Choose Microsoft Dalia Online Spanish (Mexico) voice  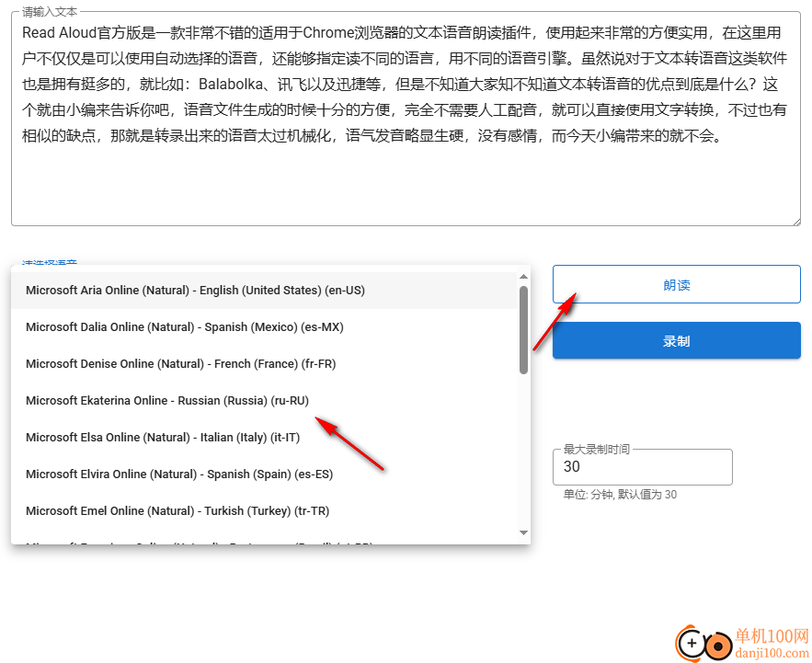click(264, 327)
